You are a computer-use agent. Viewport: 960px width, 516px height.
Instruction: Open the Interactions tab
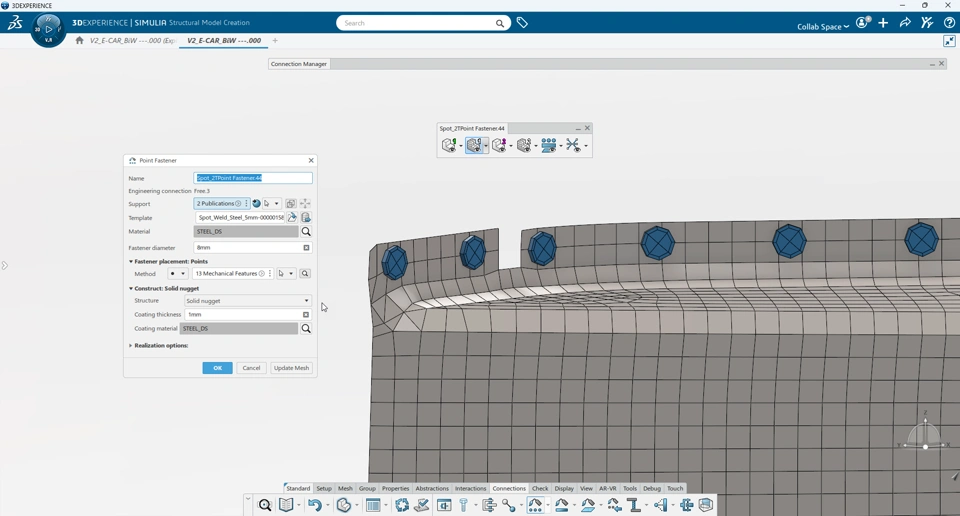click(x=470, y=489)
